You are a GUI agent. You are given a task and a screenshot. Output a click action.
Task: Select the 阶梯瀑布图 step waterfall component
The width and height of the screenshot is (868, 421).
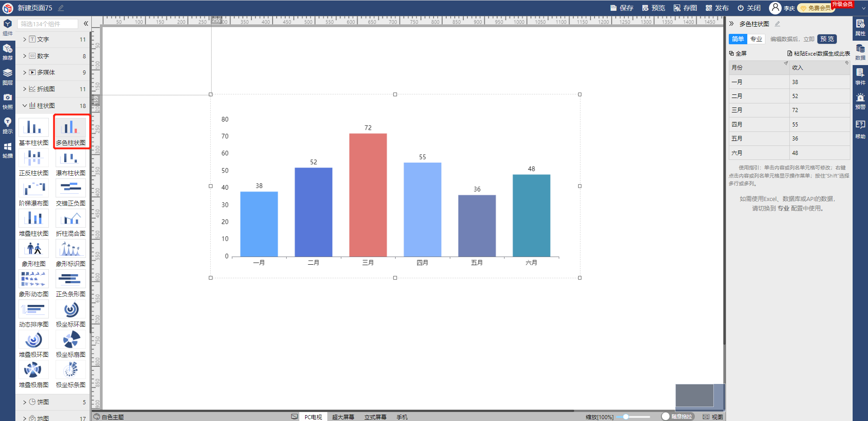[34, 192]
